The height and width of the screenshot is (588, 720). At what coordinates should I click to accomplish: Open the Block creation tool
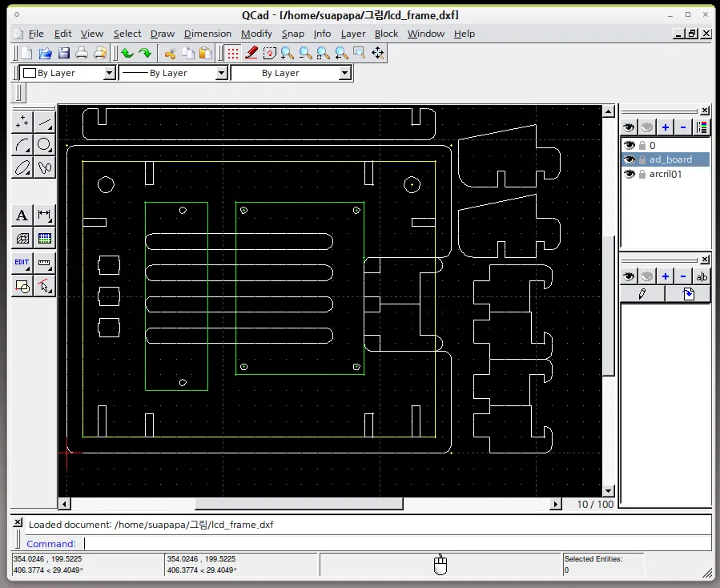pos(22,286)
